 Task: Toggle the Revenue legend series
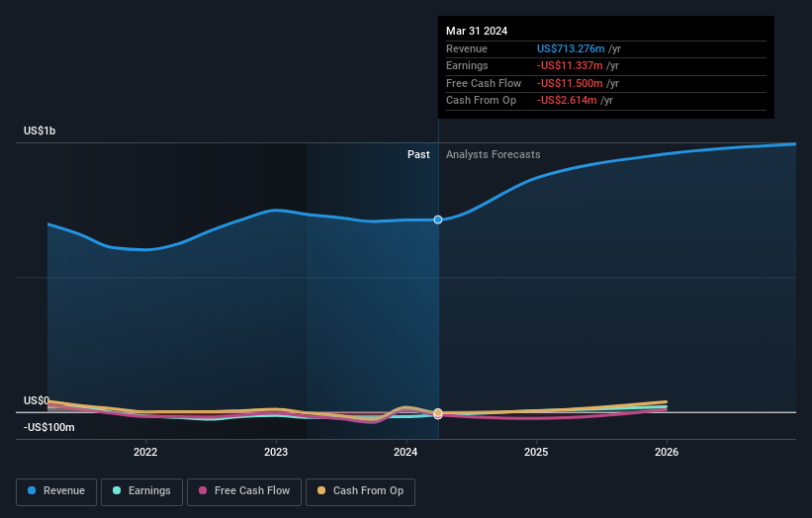coord(56,491)
